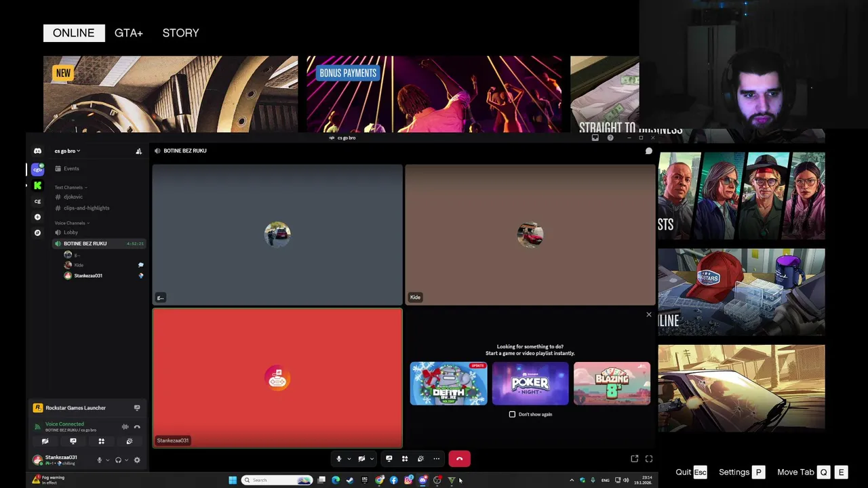Screen dimensions: 868x488
Task: Open camera options arrow in call toolbar
Action: (372, 459)
